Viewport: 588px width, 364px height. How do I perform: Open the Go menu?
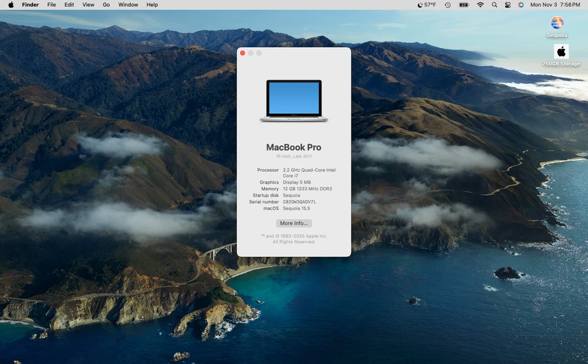pyautogui.click(x=106, y=5)
